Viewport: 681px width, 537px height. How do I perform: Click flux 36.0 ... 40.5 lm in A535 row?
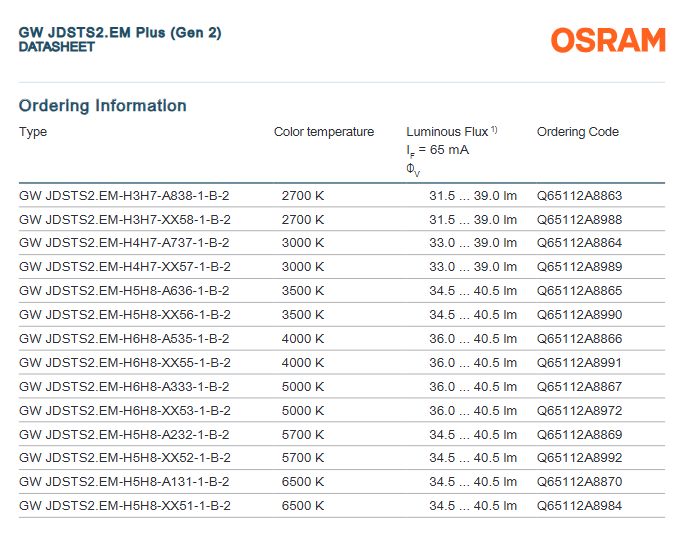click(473, 338)
